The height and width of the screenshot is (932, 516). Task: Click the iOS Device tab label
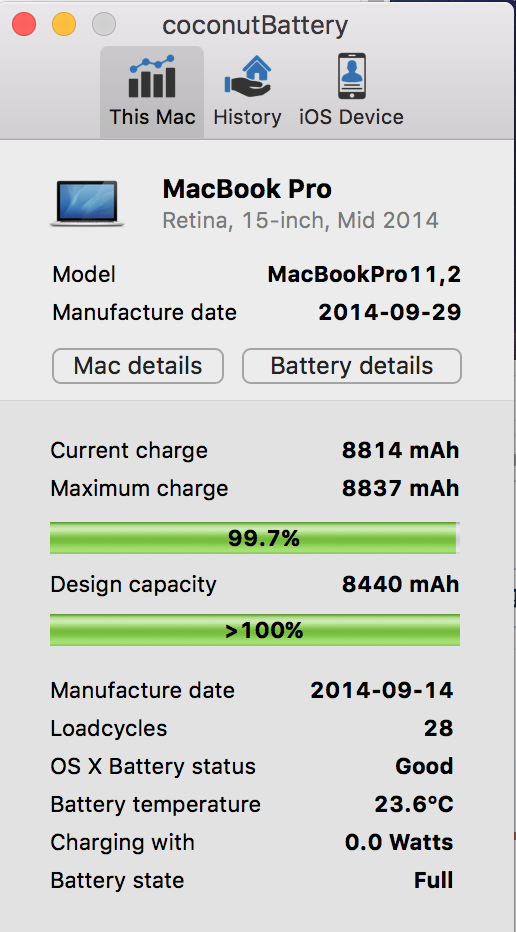pyautogui.click(x=351, y=117)
